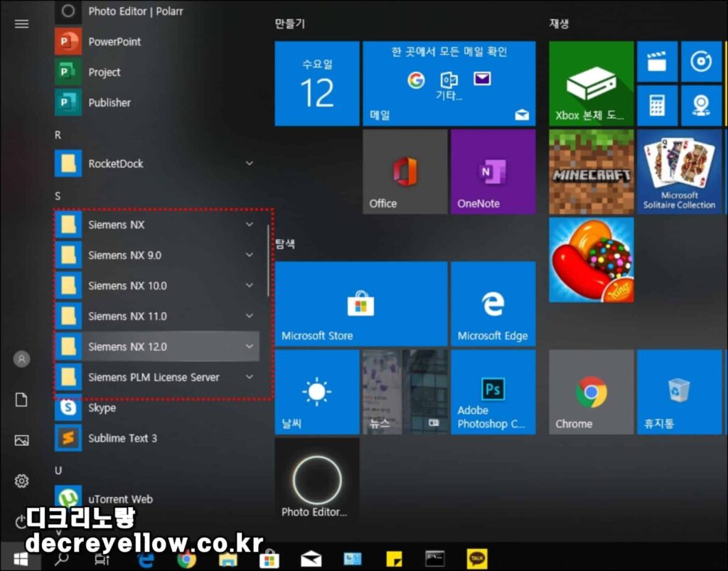Open Microsoft Store on the taskbar

(x=269, y=560)
